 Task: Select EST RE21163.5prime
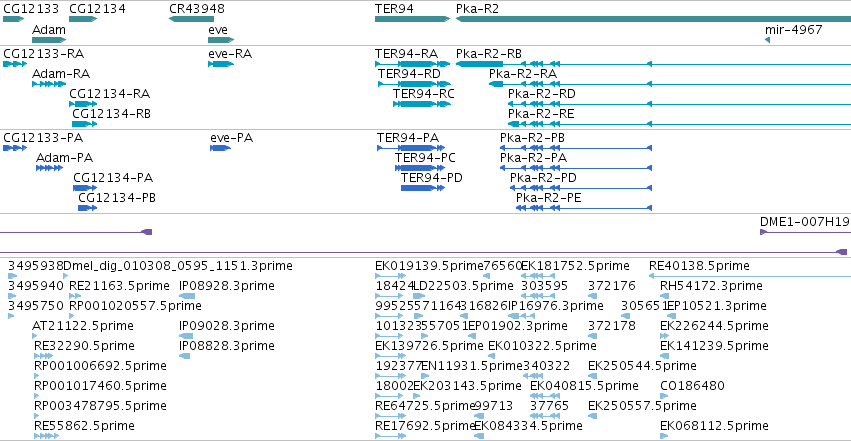pyautogui.click(x=119, y=286)
